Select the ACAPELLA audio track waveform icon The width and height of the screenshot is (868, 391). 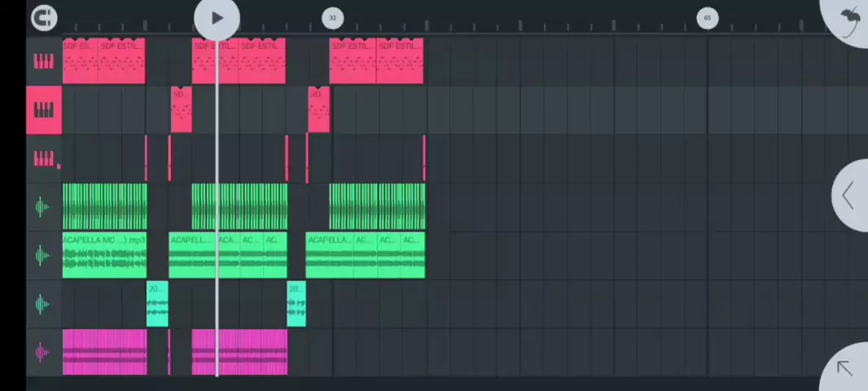tap(43, 256)
